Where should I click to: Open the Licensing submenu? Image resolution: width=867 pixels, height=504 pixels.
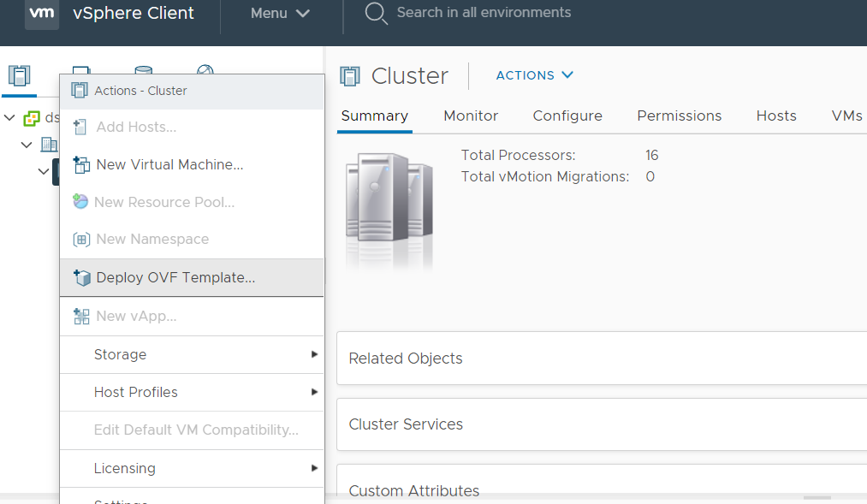(x=192, y=469)
